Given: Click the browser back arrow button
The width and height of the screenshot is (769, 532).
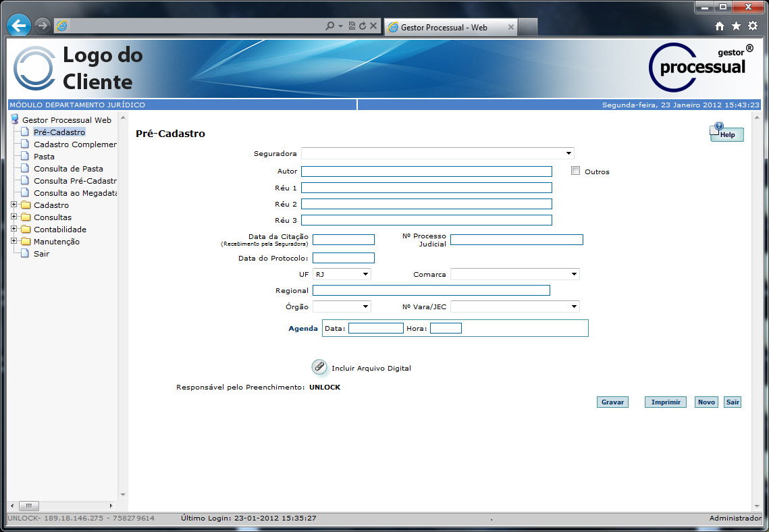Looking at the screenshot, I should click(19, 26).
